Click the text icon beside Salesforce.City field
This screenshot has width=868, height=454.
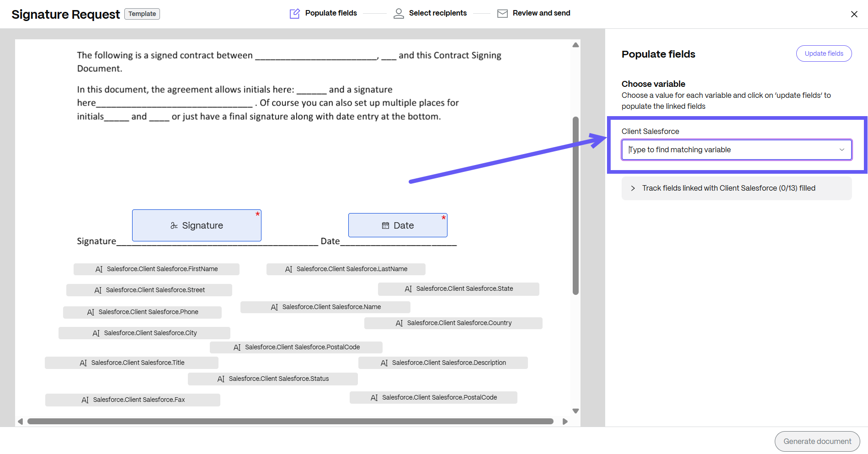pos(96,333)
